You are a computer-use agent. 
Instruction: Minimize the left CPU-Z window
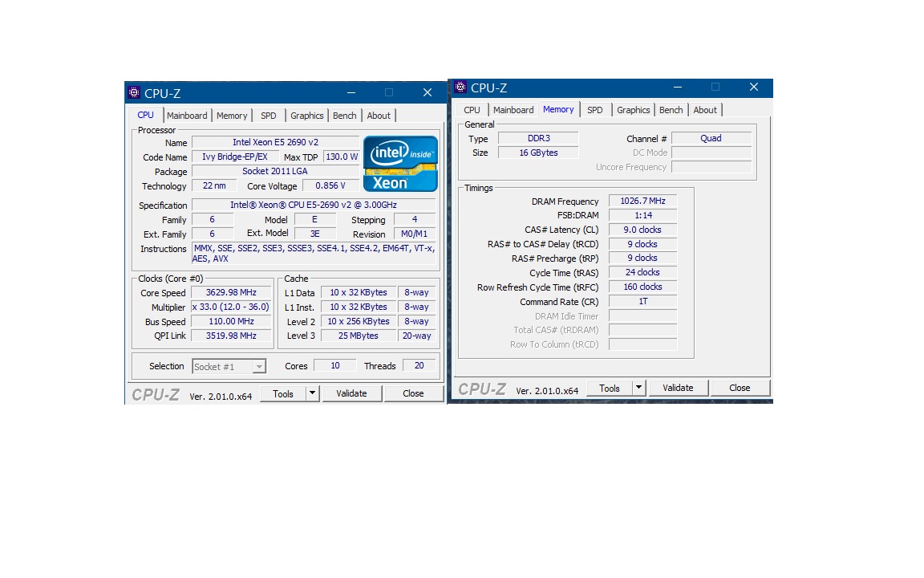pos(351,92)
